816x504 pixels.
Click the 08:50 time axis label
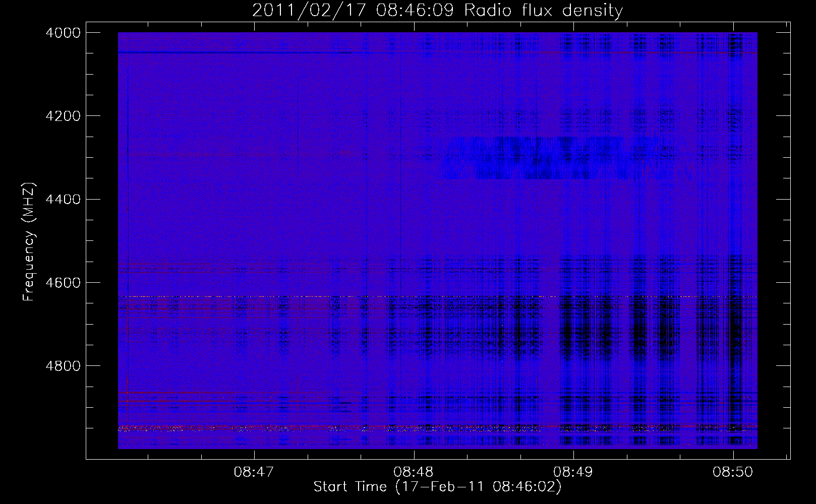[x=733, y=472]
